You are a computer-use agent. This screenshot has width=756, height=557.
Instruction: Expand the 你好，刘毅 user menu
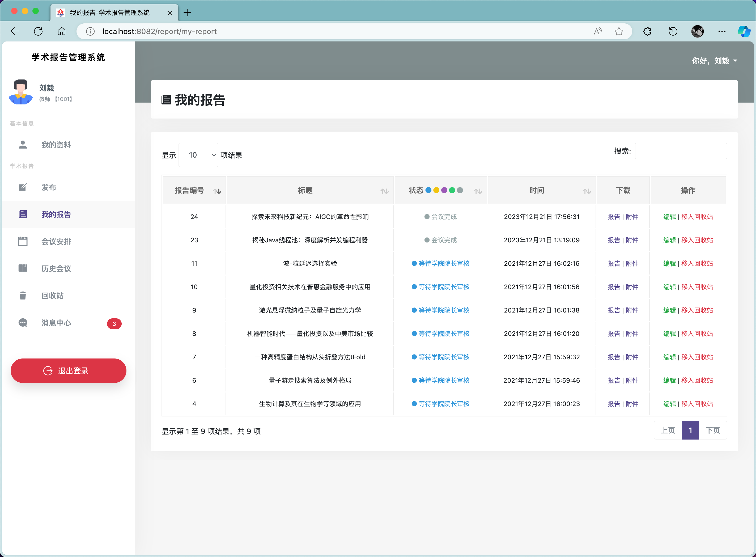(714, 61)
